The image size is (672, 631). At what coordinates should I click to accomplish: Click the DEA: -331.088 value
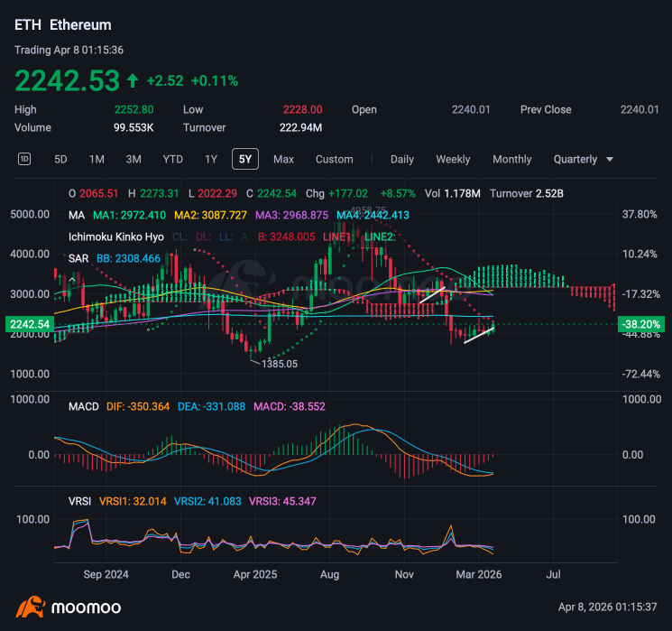pos(211,406)
